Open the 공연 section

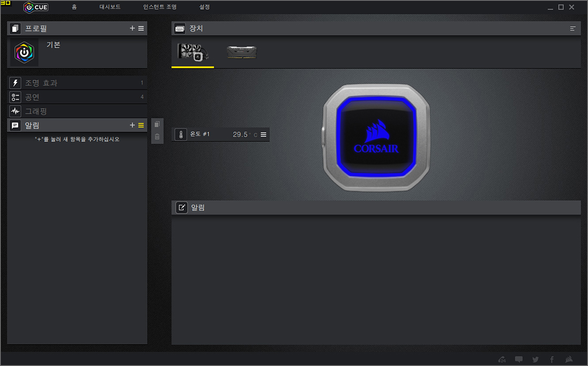78,97
